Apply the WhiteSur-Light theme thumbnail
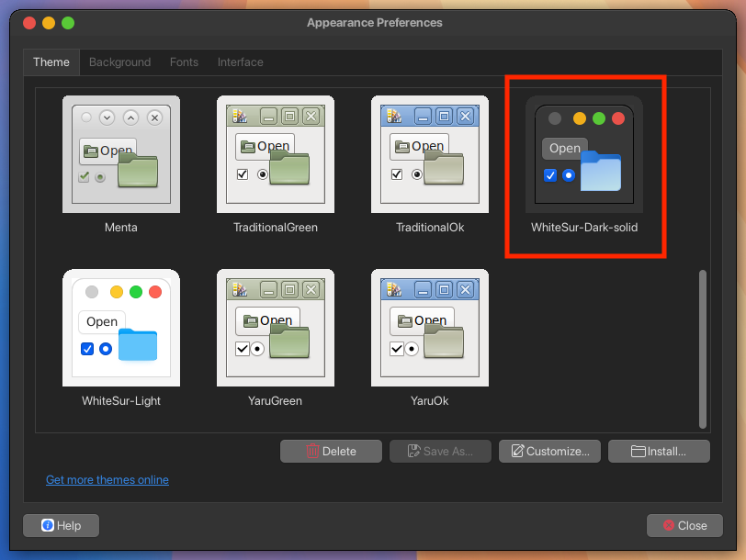The width and height of the screenshot is (746, 560). pos(121,328)
